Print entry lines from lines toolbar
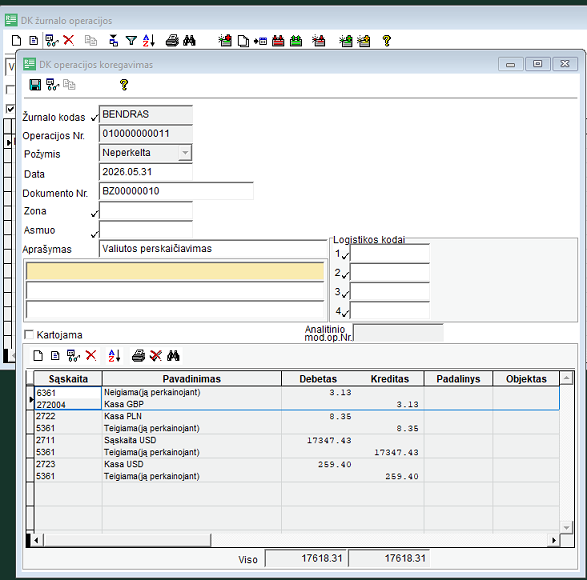Image resolution: width=587 pixels, height=580 pixels. [x=138, y=356]
